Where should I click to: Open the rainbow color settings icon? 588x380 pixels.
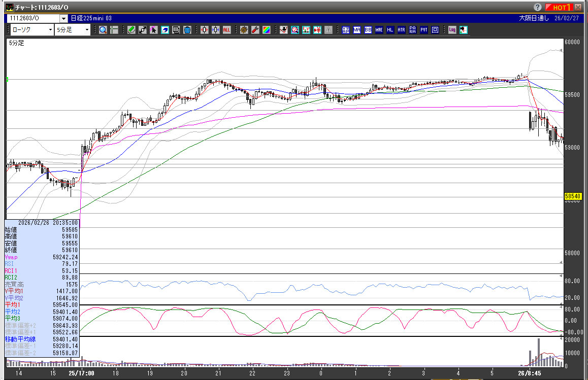[266, 30]
